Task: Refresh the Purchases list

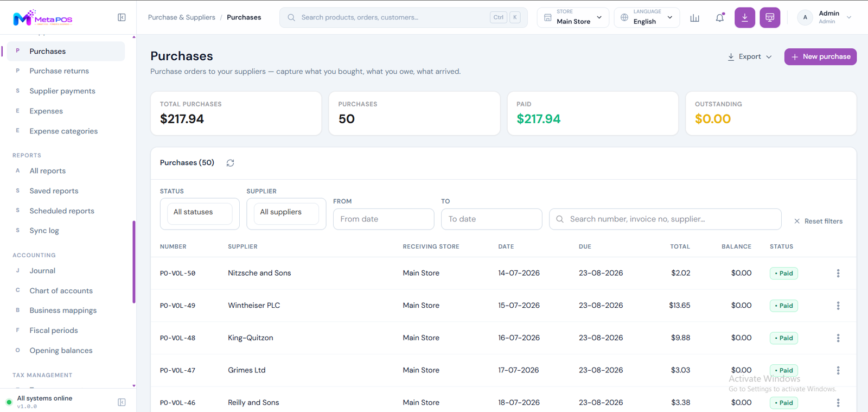Action: pyautogui.click(x=230, y=163)
